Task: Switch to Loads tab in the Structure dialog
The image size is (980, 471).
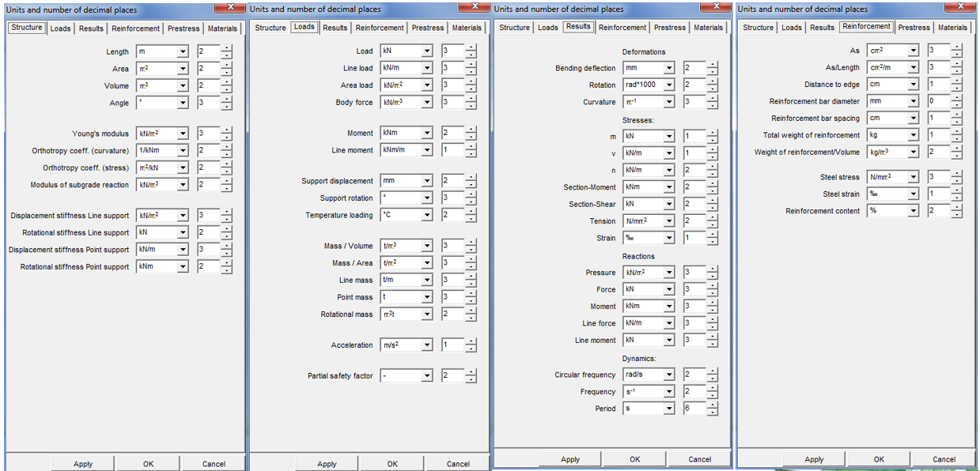Action: point(60,28)
